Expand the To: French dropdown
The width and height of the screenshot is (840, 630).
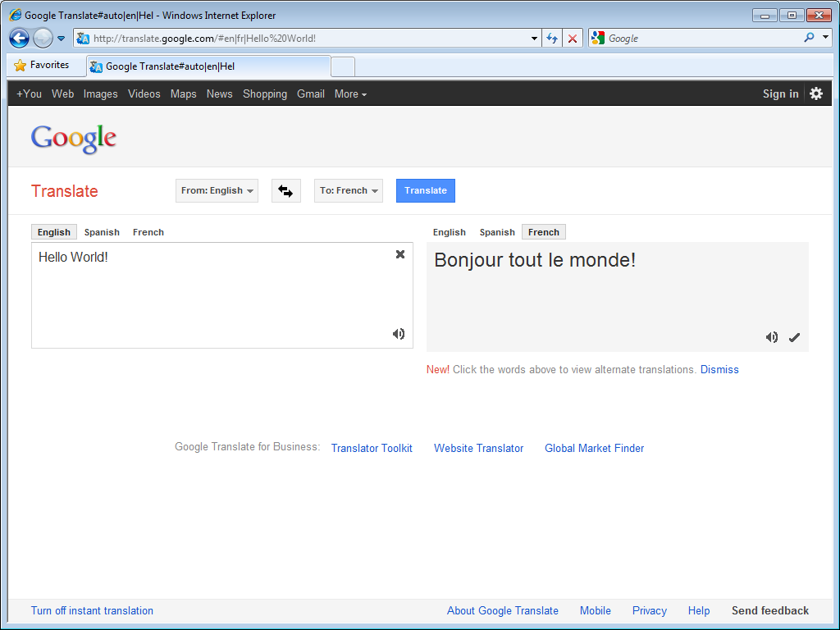point(349,190)
